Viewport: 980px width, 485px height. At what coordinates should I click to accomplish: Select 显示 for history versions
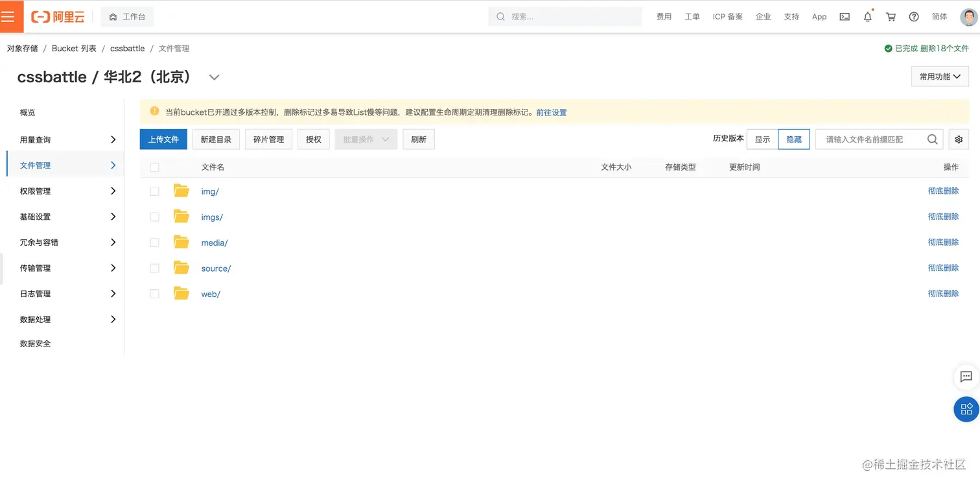[x=762, y=139]
